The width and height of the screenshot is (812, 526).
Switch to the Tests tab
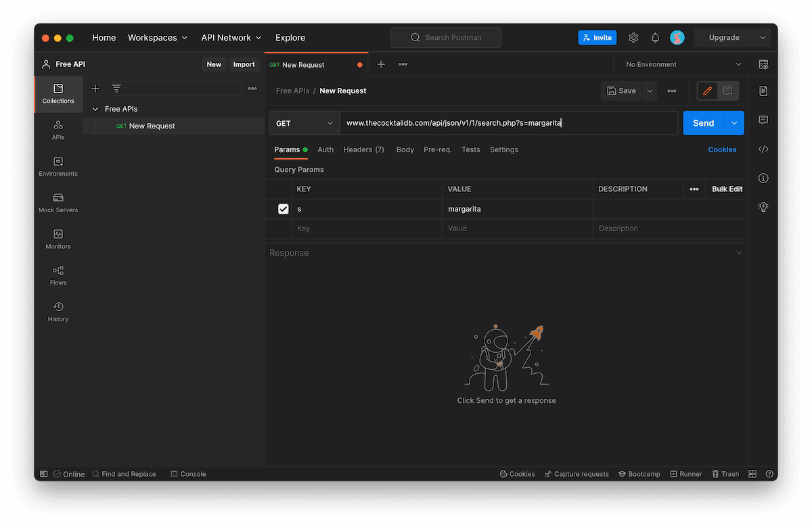(471, 149)
